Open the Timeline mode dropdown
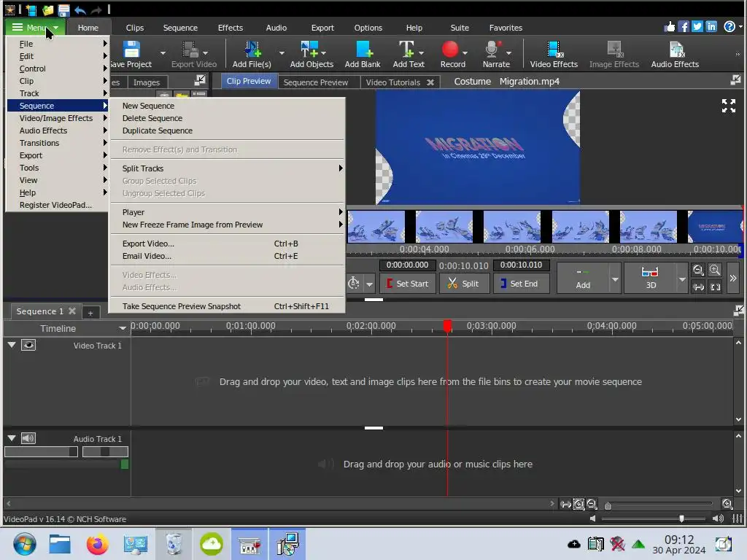The height and width of the screenshot is (560, 747). click(x=123, y=328)
